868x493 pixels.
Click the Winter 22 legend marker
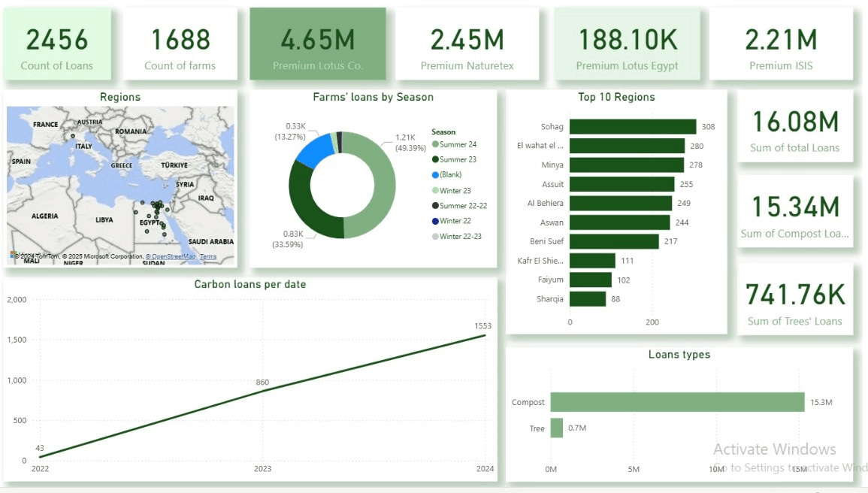pos(435,221)
